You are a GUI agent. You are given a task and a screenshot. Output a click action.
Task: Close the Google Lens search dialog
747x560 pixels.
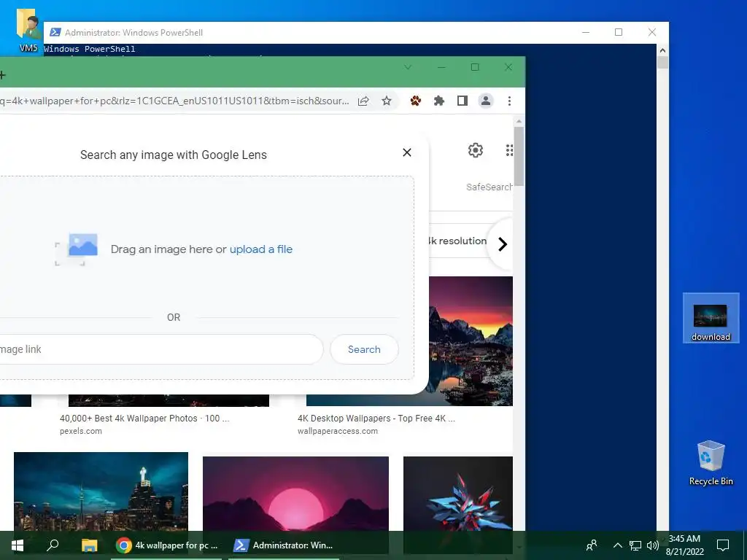[x=407, y=152]
